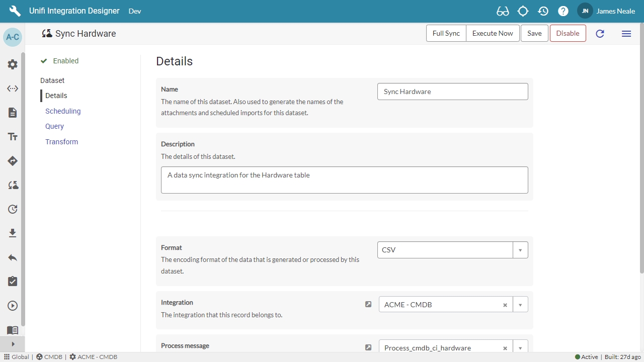Open the help question mark icon
Screen dimensions: 644x362
click(563, 11)
